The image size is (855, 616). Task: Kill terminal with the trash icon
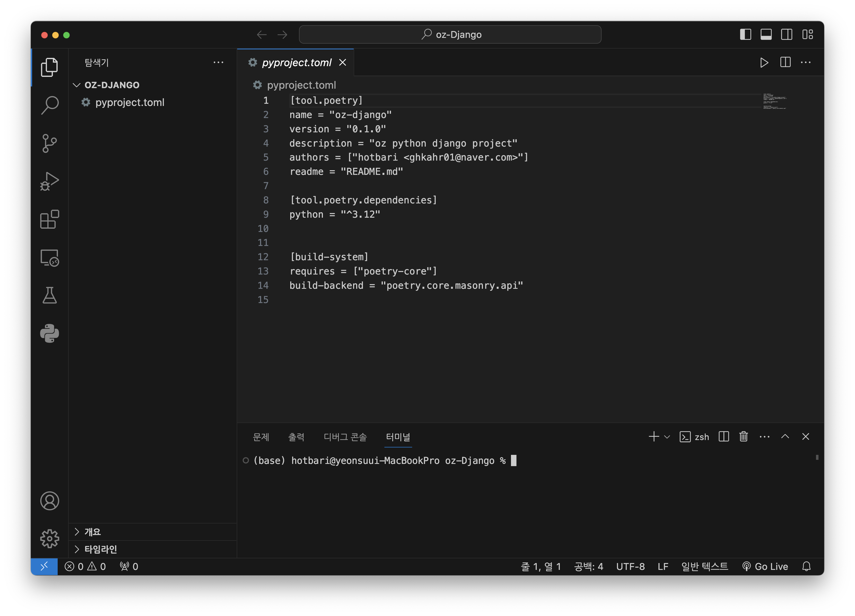(x=744, y=436)
